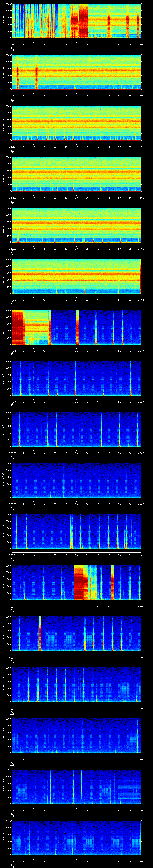Click the 19:44:00 time label
The image size is (153, 868).
point(12,861)
